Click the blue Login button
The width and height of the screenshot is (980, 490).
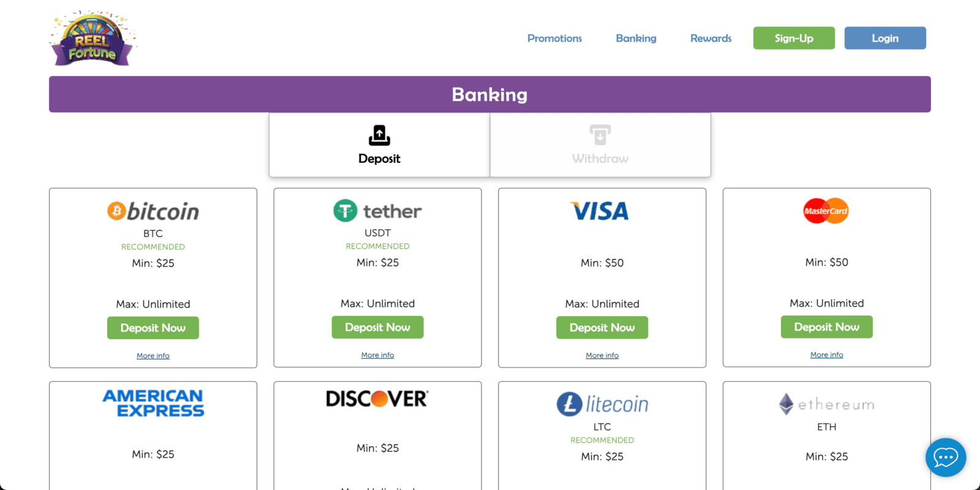click(885, 38)
